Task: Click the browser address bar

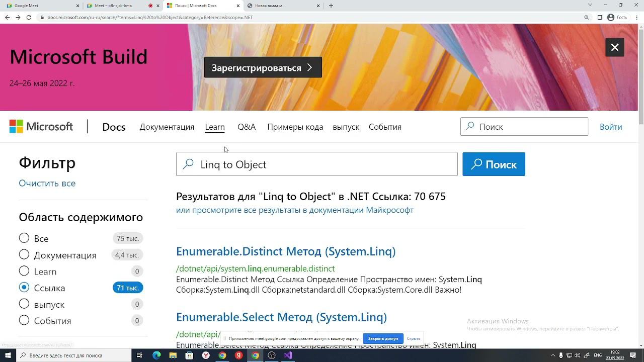Action: pyautogui.click(x=312, y=17)
